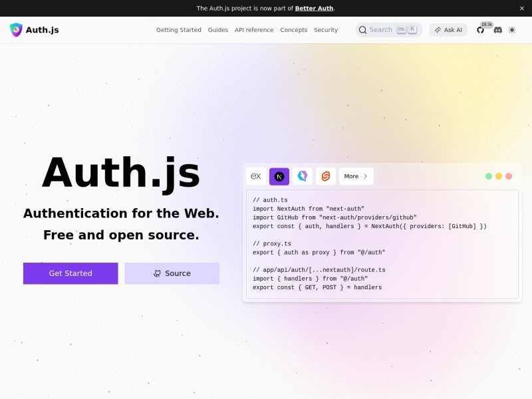Click the 28.3k GitHub stars badge

(x=487, y=25)
